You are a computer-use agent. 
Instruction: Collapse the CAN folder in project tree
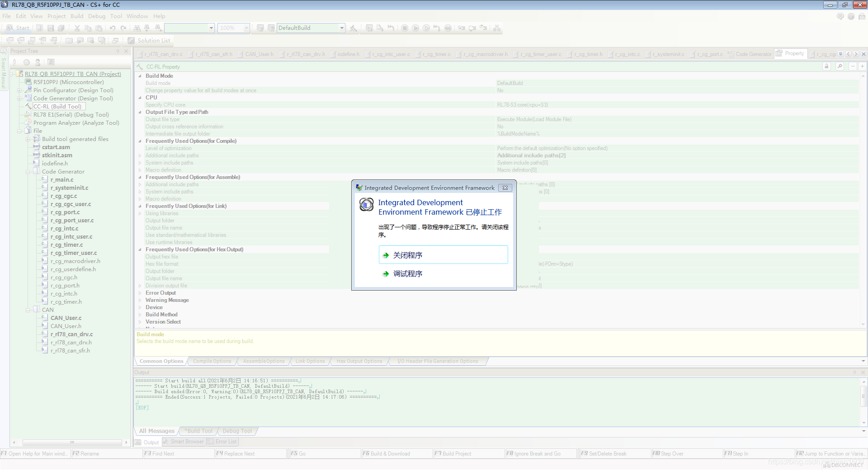28,310
